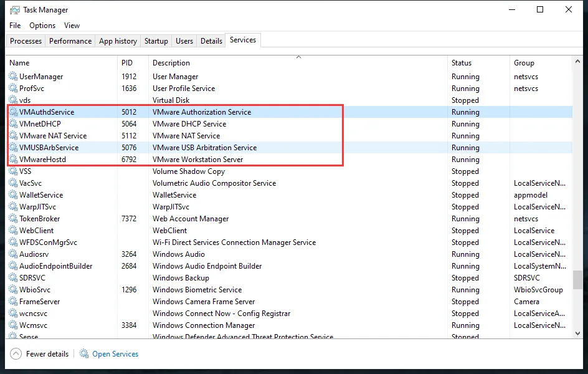This screenshot has height=374, width=588.
Task: Click the gear icon beside Audiosrv
Action: tap(13, 254)
